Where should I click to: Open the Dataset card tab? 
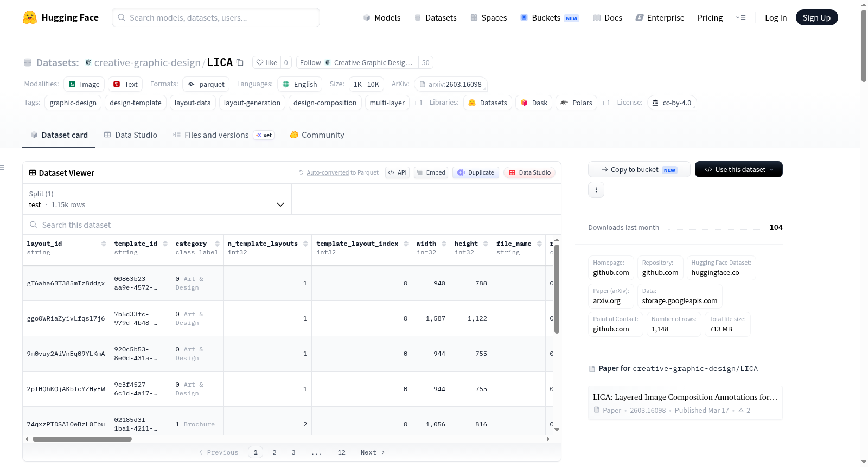coord(59,135)
